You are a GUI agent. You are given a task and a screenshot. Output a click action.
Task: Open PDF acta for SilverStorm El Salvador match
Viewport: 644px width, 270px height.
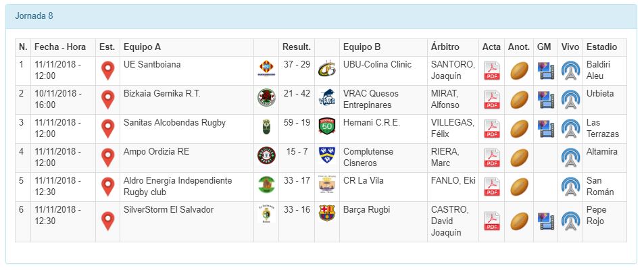[491, 221]
